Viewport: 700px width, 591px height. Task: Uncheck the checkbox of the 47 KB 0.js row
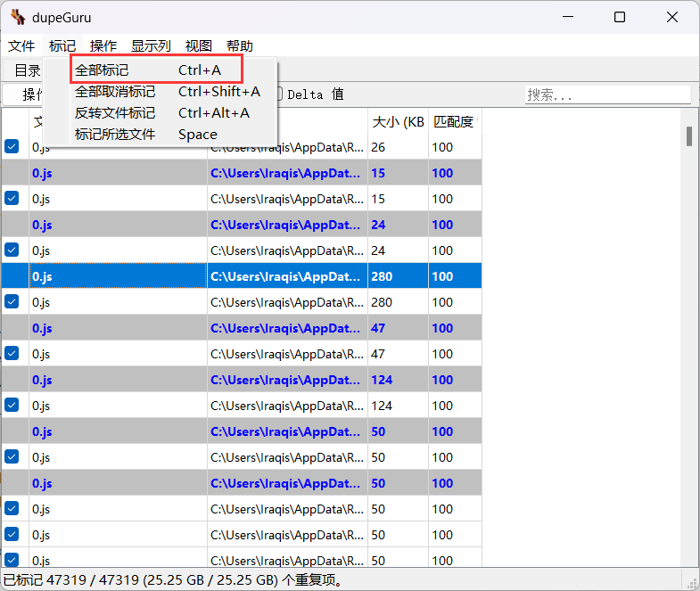point(12,354)
